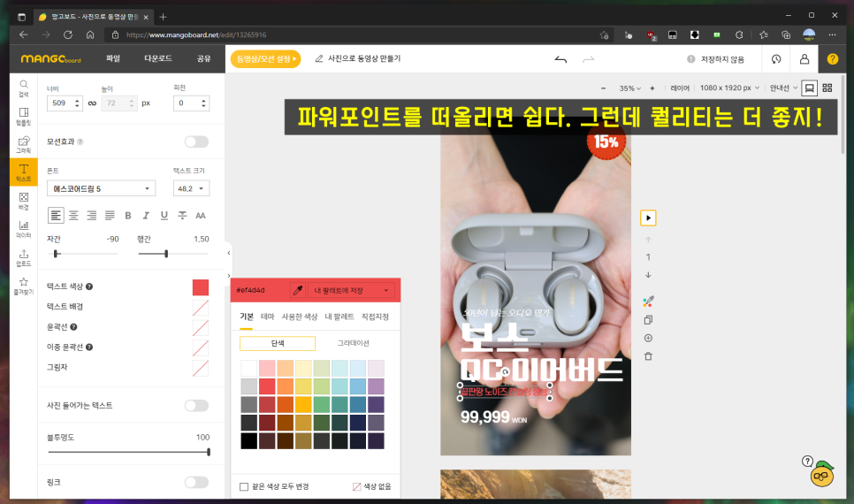This screenshot has height=504, width=854.
Task: Click the 불투명도 opacity slider
Action: click(128, 452)
